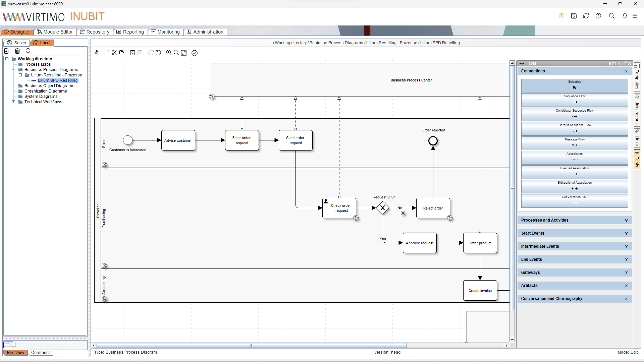Image resolution: width=644 pixels, height=362 pixels.
Task: Click the Undo rotation arrow icon
Action: (158, 53)
